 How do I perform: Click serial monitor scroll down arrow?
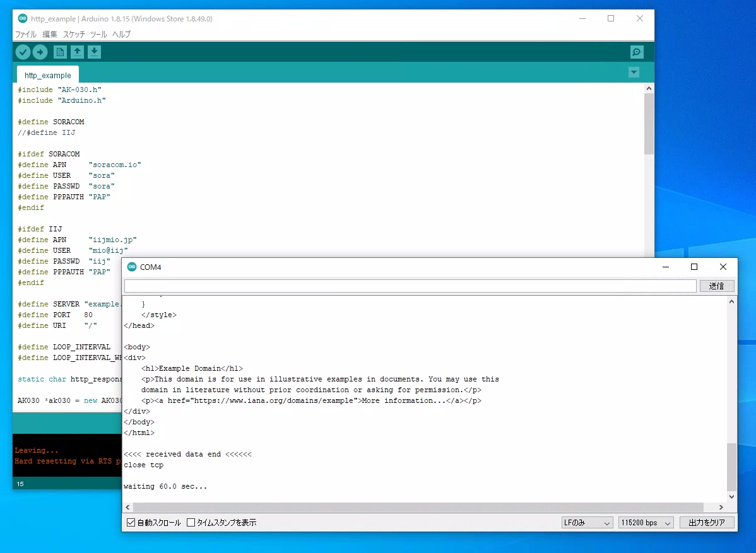[731, 497]
